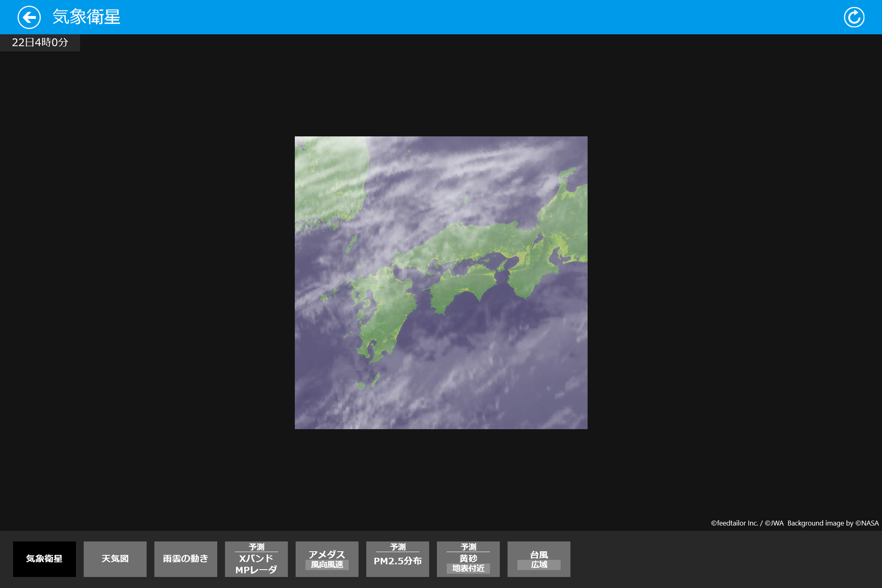This screenshot has width=882, height=588.
Task: Click the Korean peninsula on satellite image
Action: click(x=327, y=184)
